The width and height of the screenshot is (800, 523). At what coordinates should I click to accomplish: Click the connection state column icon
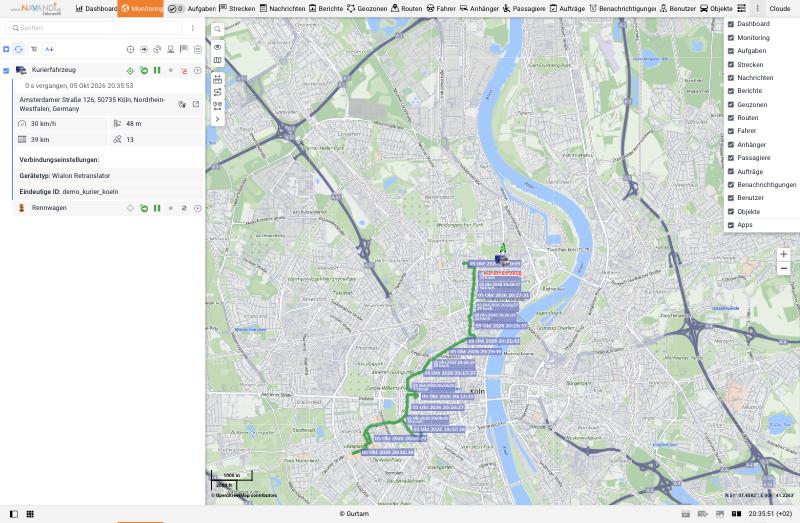[157, 49]
